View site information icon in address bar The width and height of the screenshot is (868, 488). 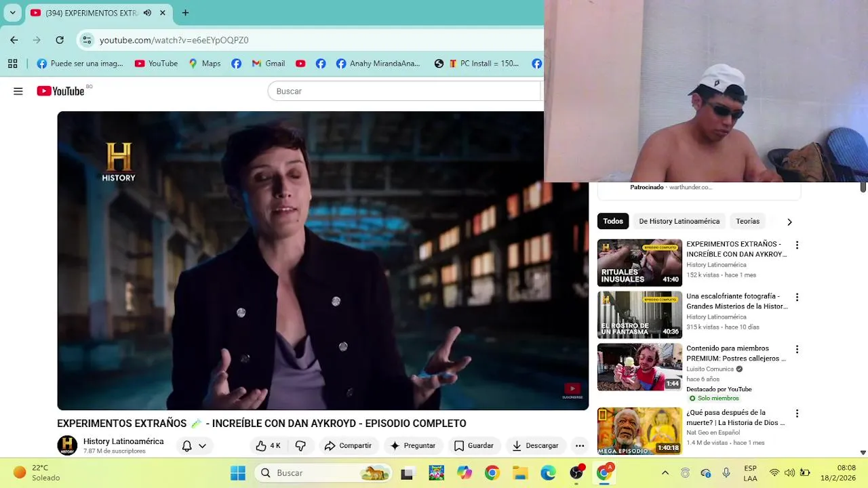87,40
